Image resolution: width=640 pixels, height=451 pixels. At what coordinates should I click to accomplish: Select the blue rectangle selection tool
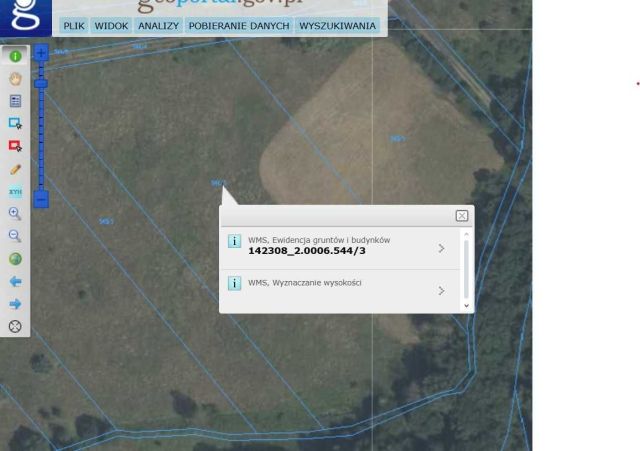(x=16, y=123)
